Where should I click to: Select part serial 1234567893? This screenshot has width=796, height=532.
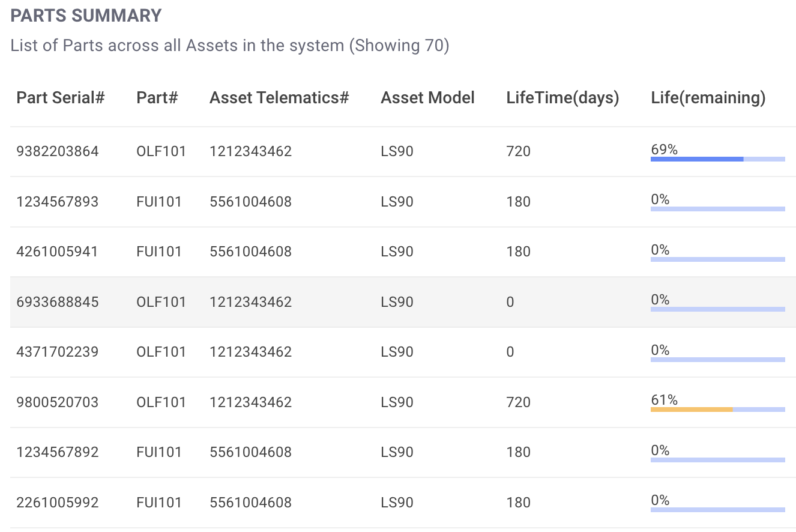pyautogui.click(x=58, y=202)
